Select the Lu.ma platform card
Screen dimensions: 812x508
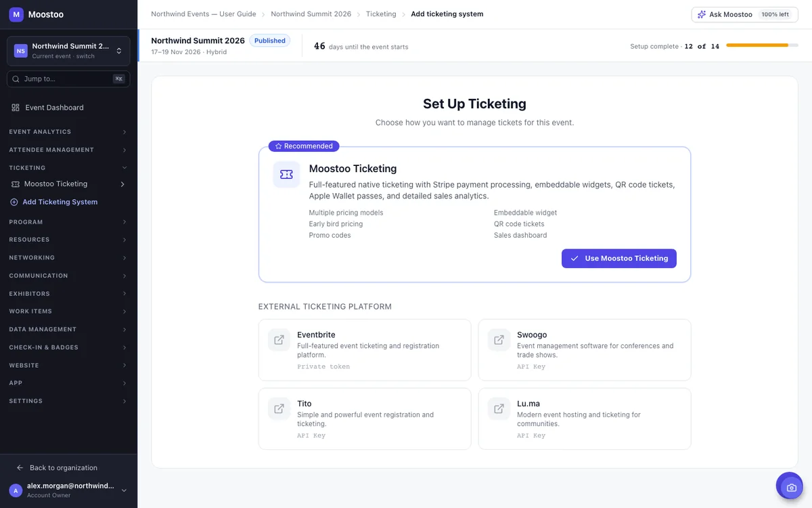[585, 419]
